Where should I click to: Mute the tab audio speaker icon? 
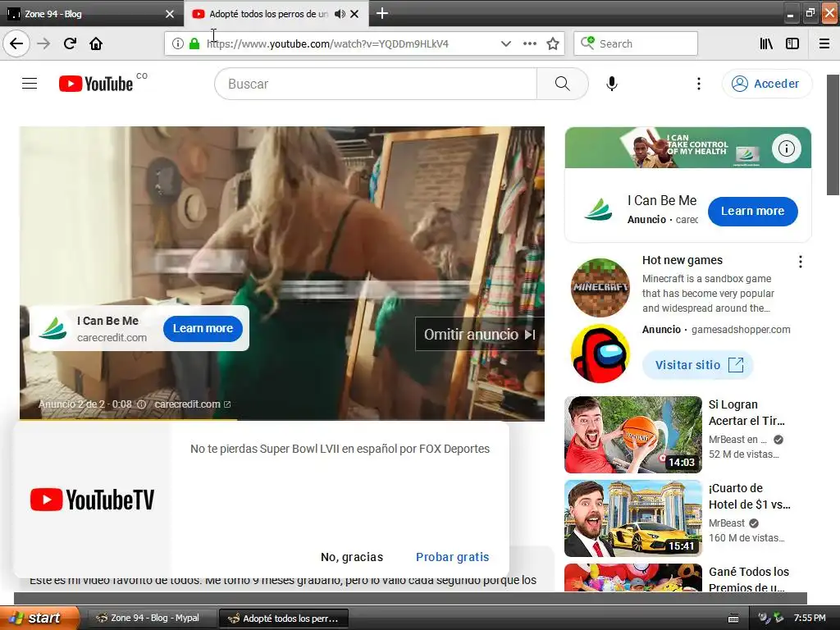(x=340, y=14)
